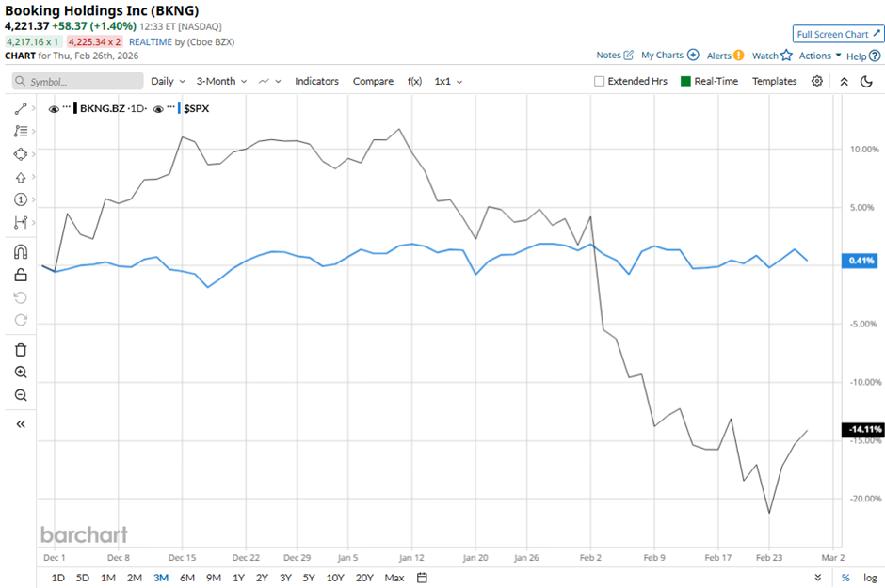Switch axis to log scale
Screen dimensions: 885x588
870,578
